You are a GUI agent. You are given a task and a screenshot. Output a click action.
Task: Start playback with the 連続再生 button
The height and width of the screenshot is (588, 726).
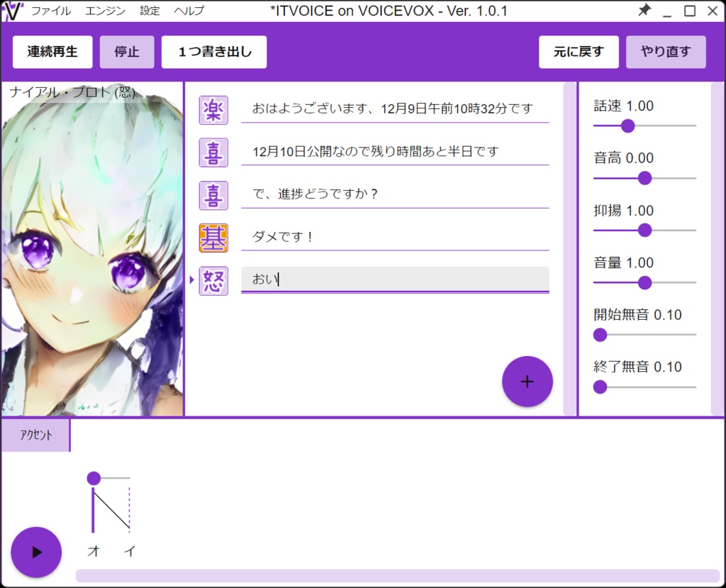(x=52, y=51)
